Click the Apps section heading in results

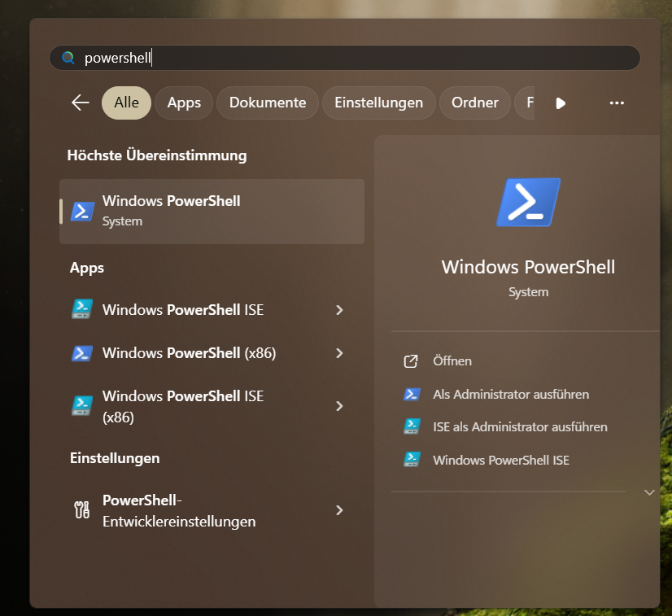[x=87, y=268]
